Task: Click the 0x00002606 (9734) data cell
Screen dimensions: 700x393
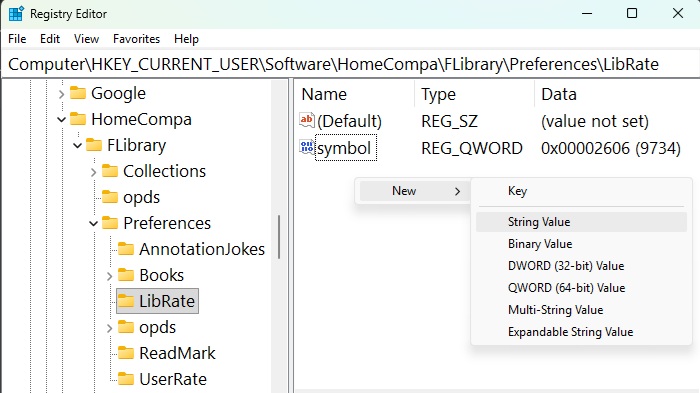Action: (611, 148)
